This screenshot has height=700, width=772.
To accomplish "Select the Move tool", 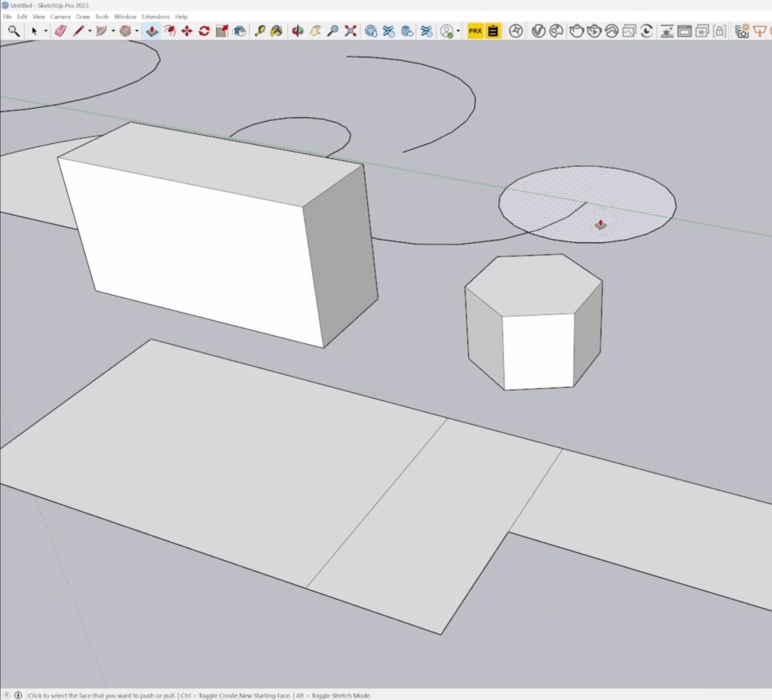I will point(187,31).
